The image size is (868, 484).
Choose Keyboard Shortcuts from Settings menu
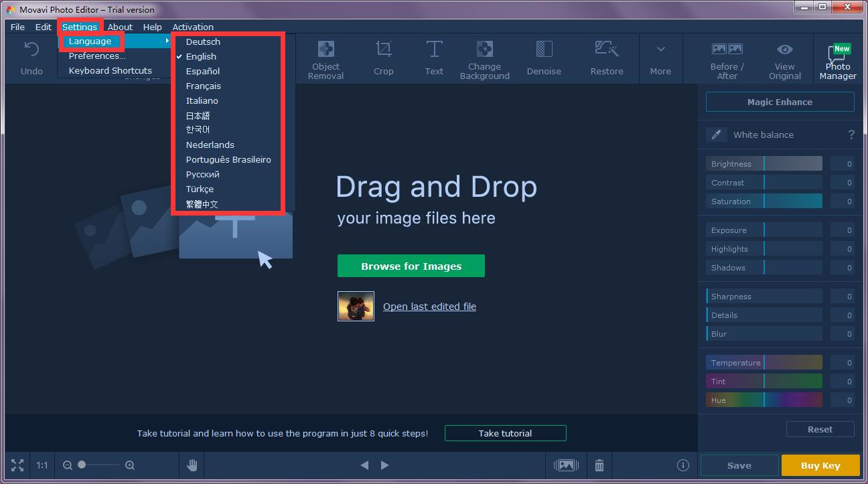111,70
